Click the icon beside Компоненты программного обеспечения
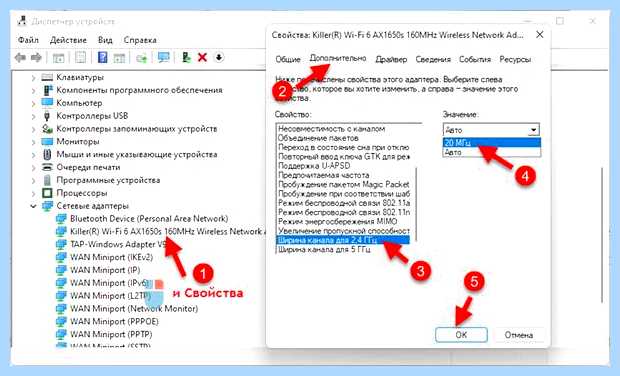The height and width of the screenshot is (376, 620). click(x=47, y=90)
